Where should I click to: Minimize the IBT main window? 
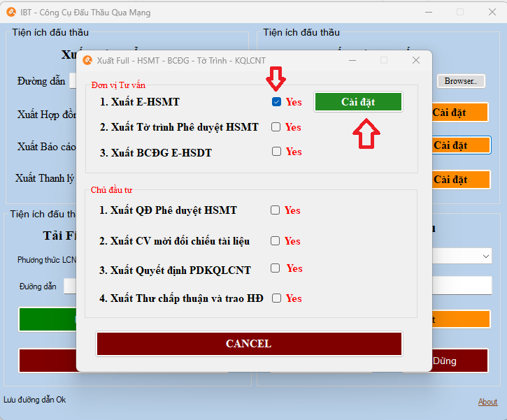pyautogui.click(x=427, y=13)
